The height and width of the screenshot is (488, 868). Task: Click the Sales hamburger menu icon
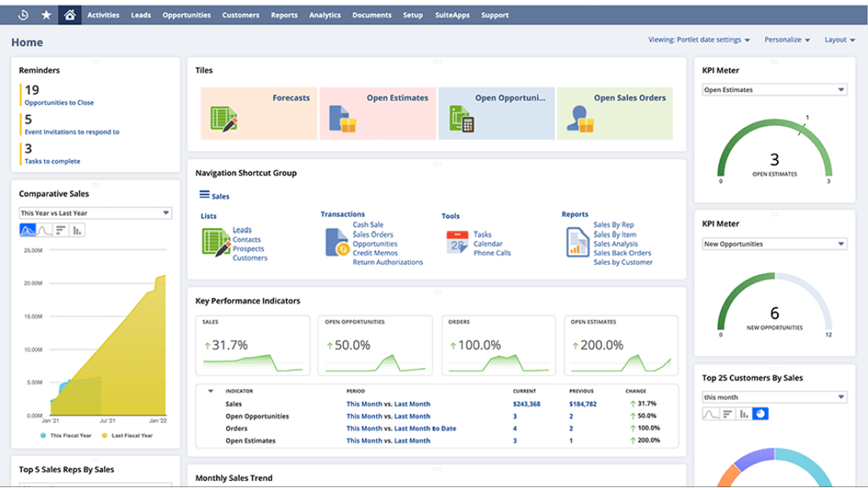(204, 195)
